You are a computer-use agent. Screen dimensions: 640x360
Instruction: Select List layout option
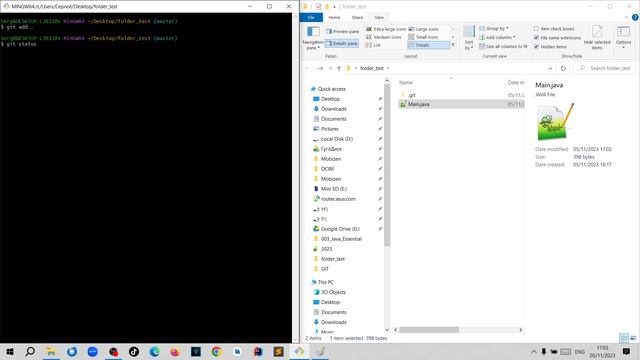[x=373, y=45]
